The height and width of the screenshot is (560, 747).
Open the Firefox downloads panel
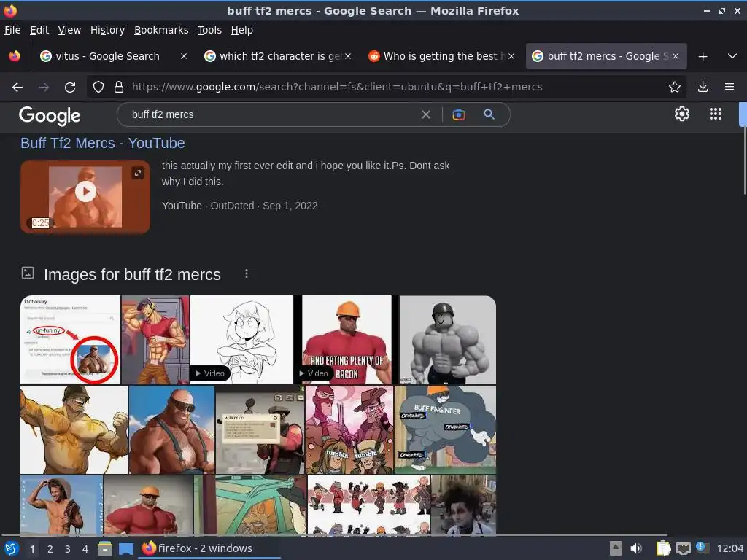pyautogui.click(x=703, y=87)
